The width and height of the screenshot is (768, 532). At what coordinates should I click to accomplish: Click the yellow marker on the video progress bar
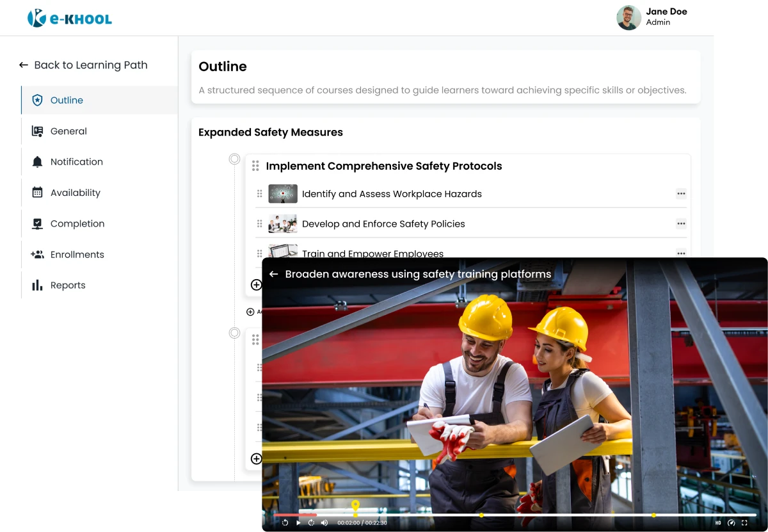coord(356,506)
